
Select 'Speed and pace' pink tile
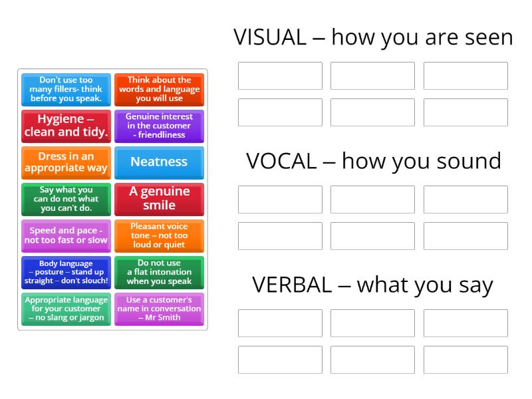[x=66, y=236]
